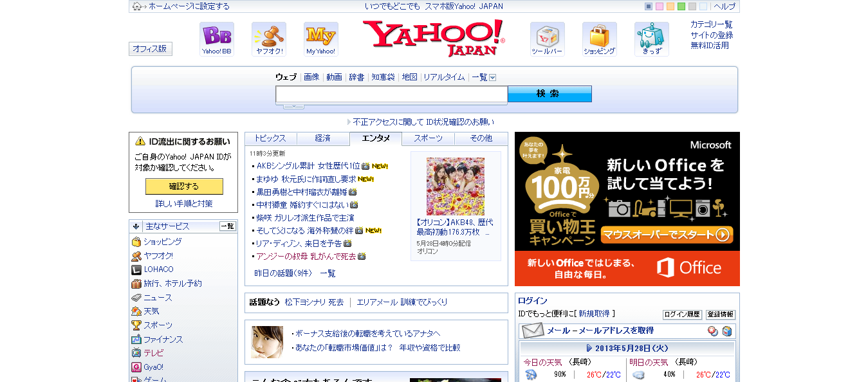Click the yellow 確認する button

point(184,186)
